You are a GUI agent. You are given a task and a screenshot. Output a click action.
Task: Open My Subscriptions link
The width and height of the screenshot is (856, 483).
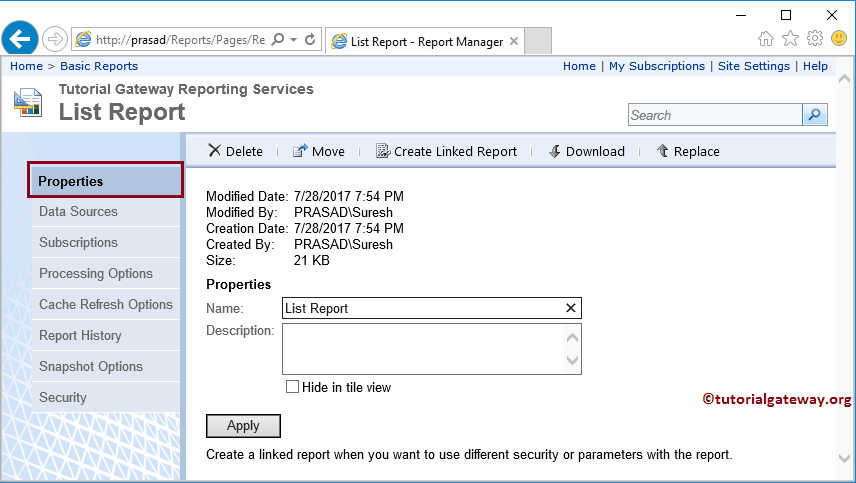(657, 66)
